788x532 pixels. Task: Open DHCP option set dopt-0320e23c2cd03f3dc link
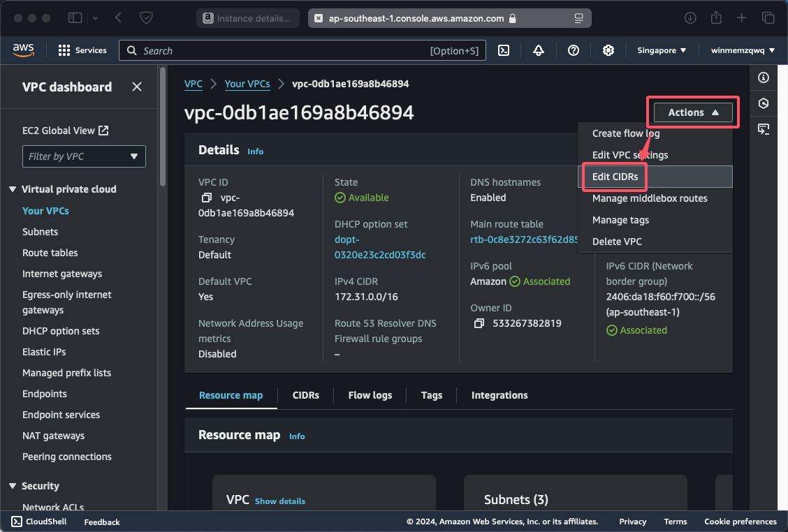380,247
